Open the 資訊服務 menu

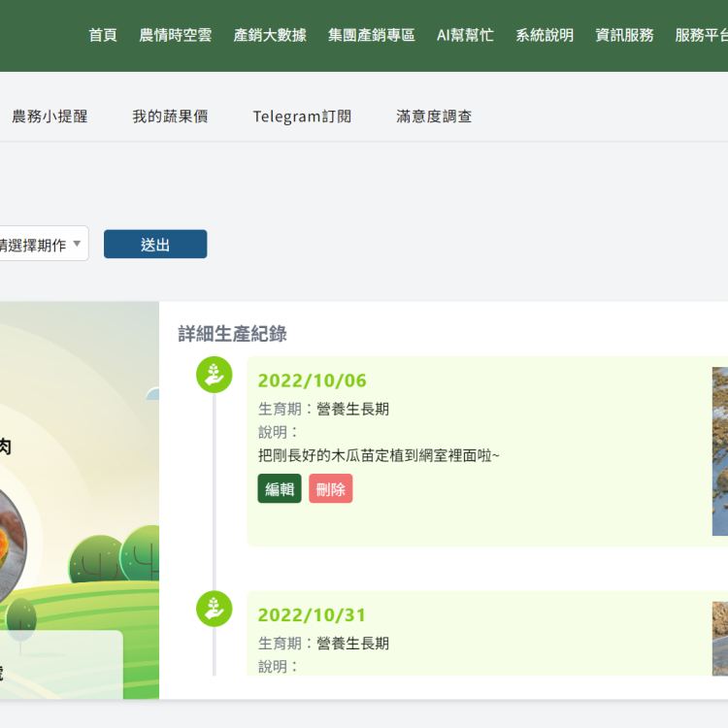point(624,35)
